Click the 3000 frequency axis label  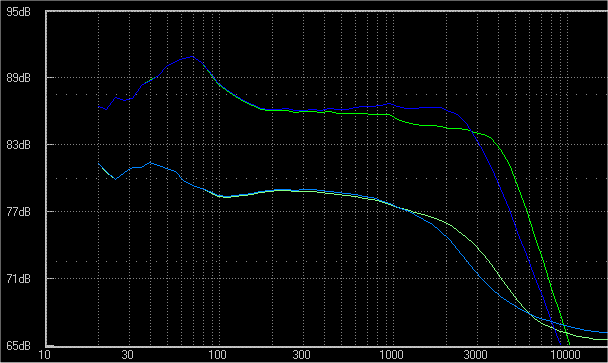point(475,355)
